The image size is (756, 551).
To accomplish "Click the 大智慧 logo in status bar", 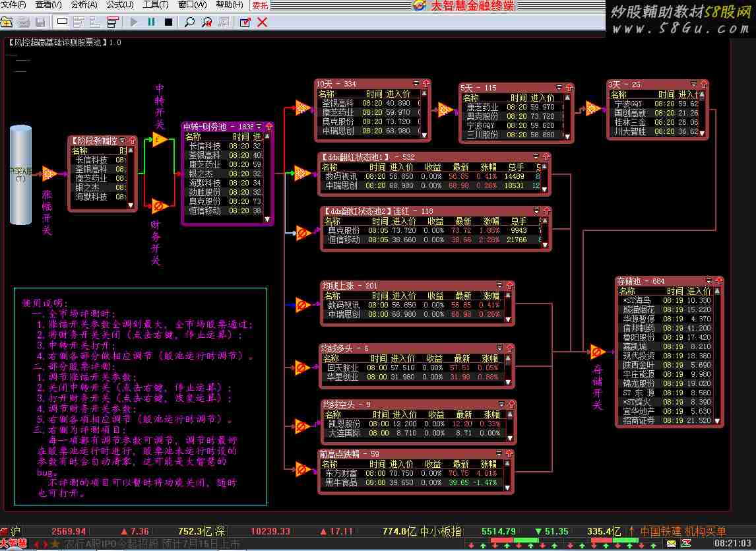I will pyautogui.click(x=13, y=544).
